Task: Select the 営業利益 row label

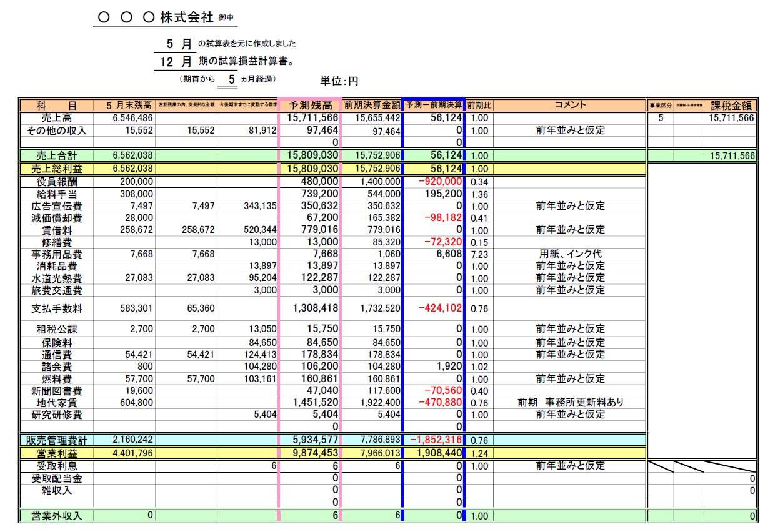Action: coord(57,453)
